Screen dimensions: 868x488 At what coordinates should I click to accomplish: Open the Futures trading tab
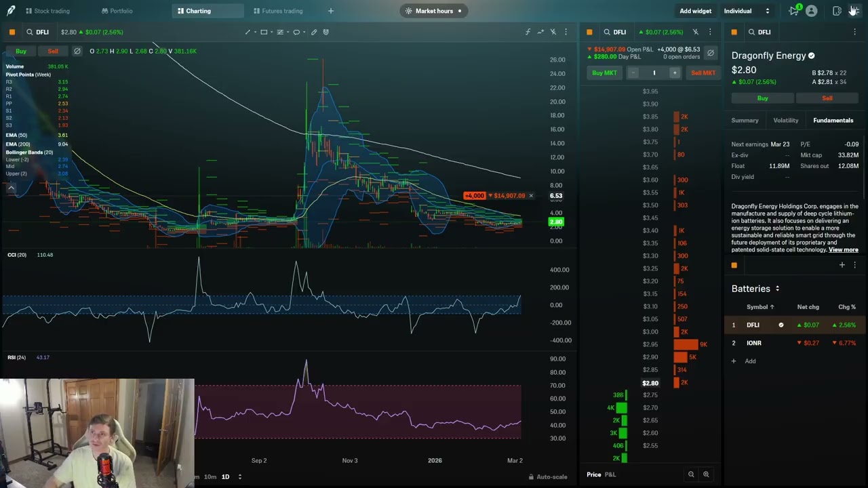[x=278, y=11]
